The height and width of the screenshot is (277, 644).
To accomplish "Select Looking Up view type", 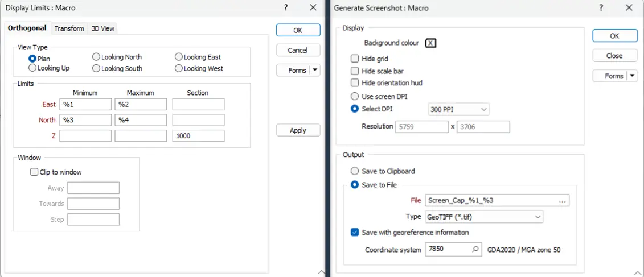I will tap(32, 68).
